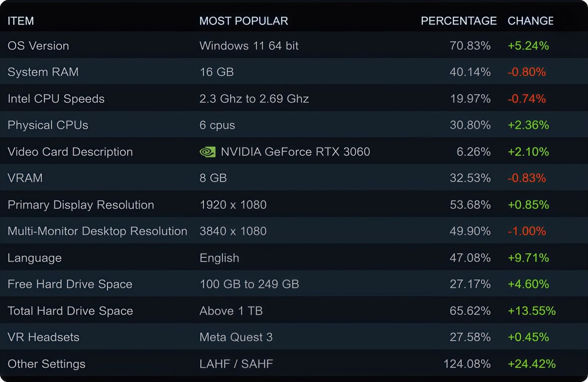The width and height of the screenshot is (588, 382).
Task: Expand the System RAM row
Action: pyautogui.click(x=43, y=72)
